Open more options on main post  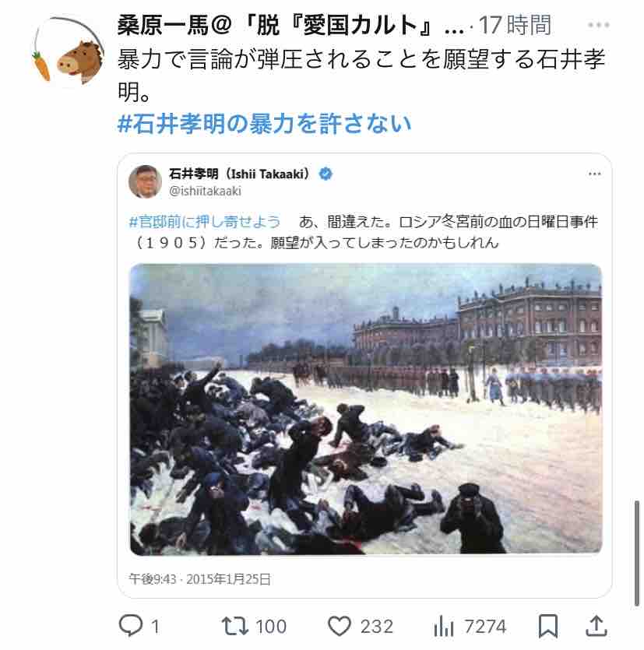[x=598, y=25]
